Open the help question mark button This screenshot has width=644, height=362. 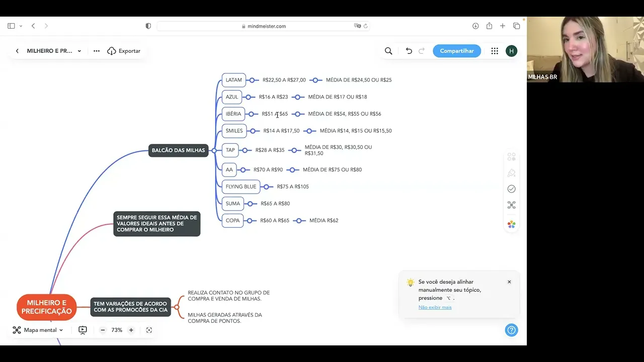tap(511, 330)
